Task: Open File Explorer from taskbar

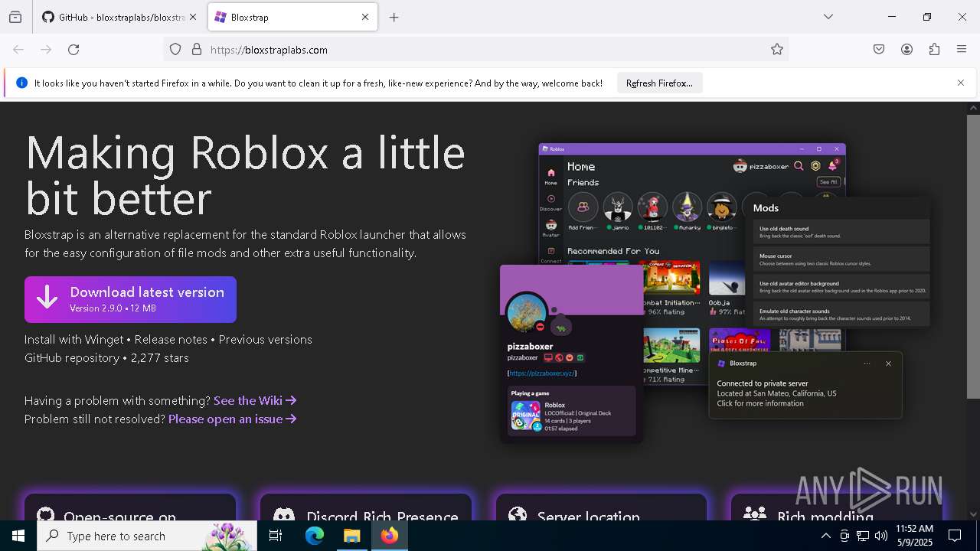Action: pos(351,536)
